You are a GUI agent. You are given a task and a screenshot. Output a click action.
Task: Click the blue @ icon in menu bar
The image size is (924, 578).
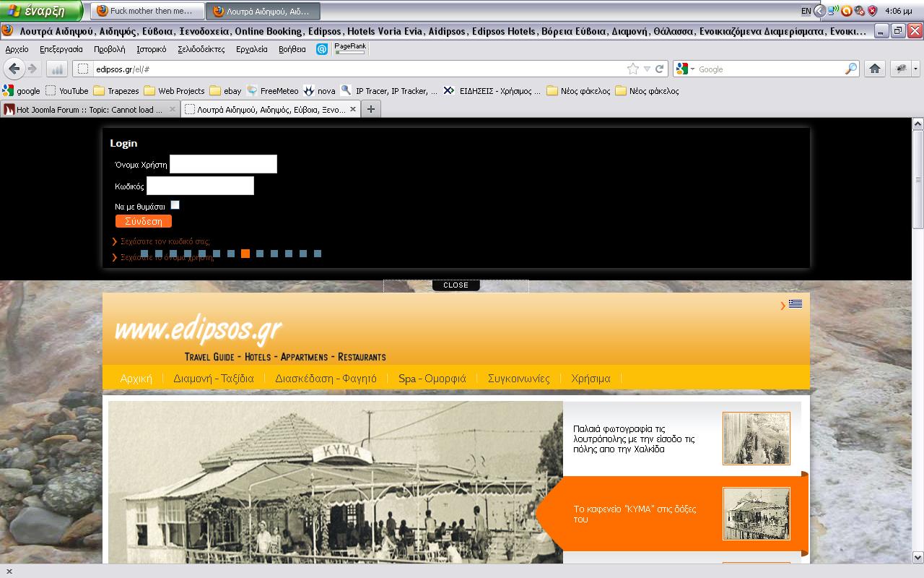[322, 49]
